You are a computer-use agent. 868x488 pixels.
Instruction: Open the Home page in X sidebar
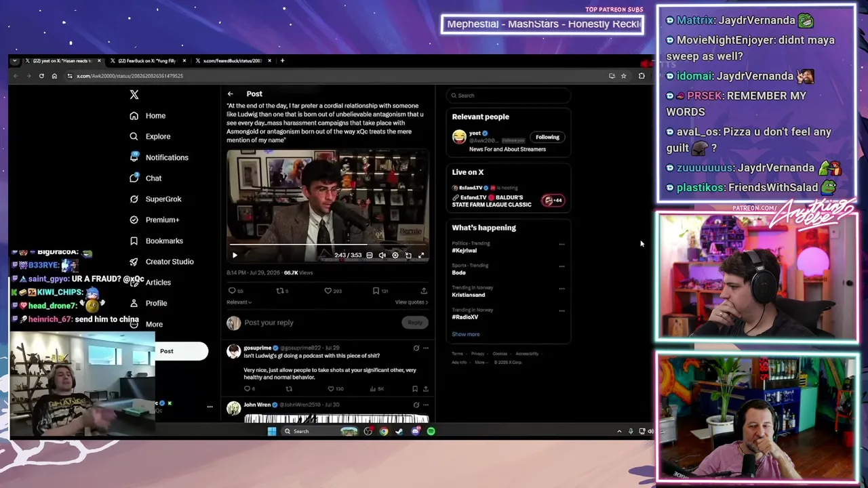[x=148, y=116]
